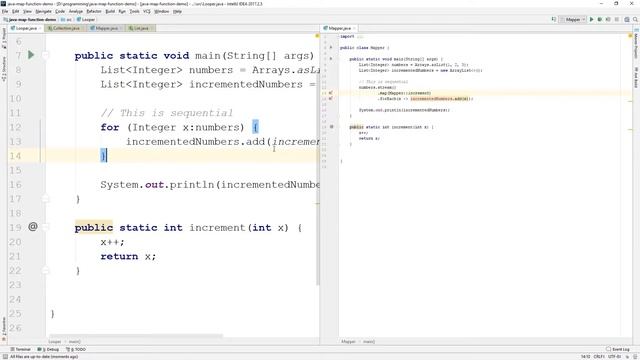This screenshot has height=360, width=640.
Task: Open the Project tool window from left sidebar
Action: (4, 38)
